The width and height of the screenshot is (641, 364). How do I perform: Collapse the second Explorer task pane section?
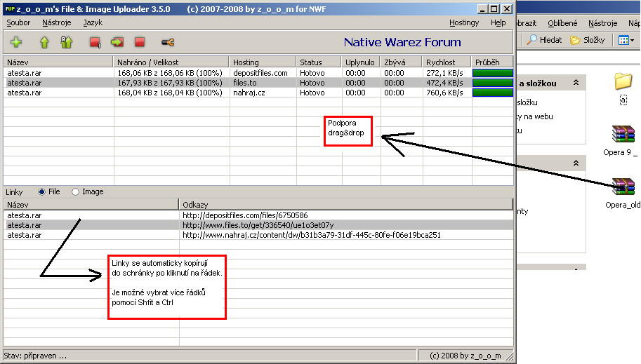click(x=576, y=163)
